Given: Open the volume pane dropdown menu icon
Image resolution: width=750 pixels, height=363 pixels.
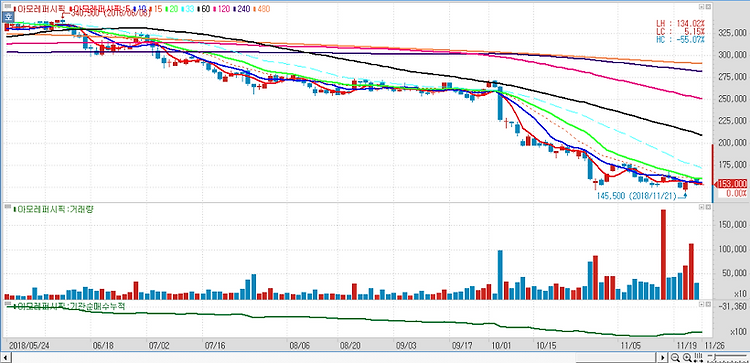Looking at the screenshot, I should click(701, 208).
